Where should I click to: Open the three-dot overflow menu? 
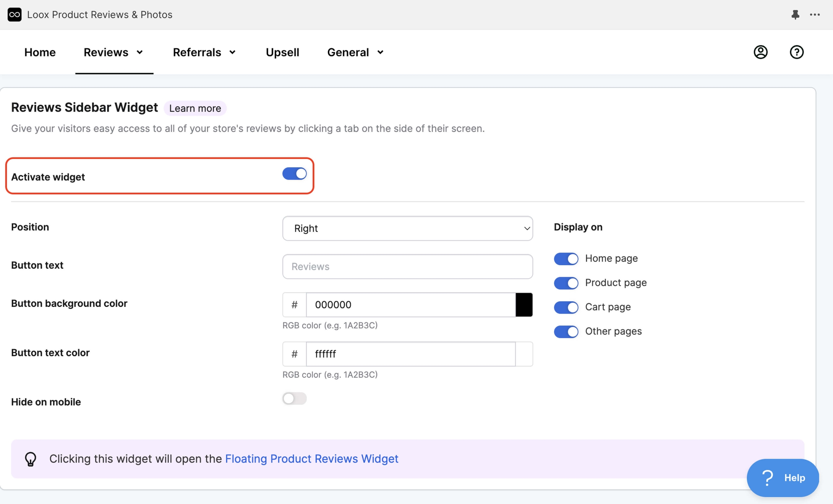815,14
